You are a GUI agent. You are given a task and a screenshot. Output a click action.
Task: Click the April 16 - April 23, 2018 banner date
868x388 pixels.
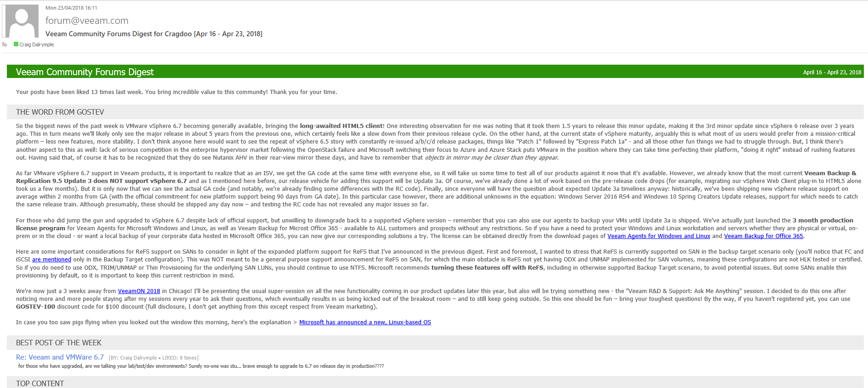[x=832, y=72]
